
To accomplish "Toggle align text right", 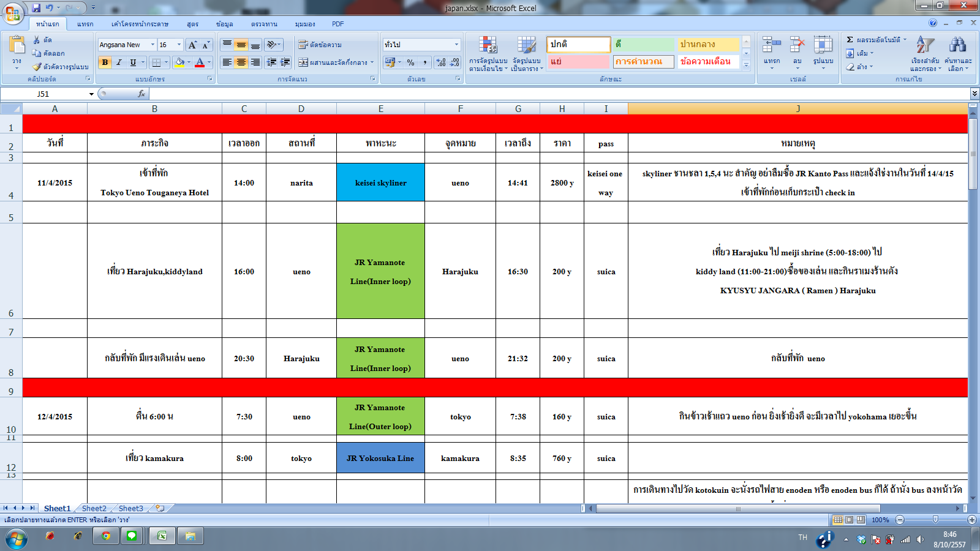I will point(255,62).
